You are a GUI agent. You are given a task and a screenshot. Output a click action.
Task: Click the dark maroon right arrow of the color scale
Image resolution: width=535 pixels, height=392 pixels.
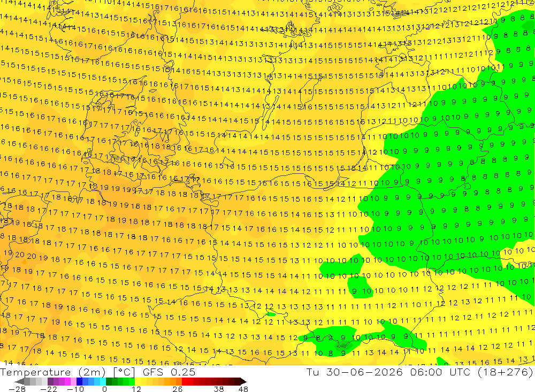tap(242, 381)
